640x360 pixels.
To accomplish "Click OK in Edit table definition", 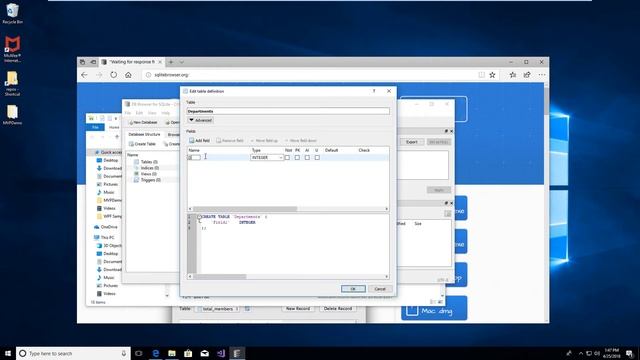I will coord(353,289).
